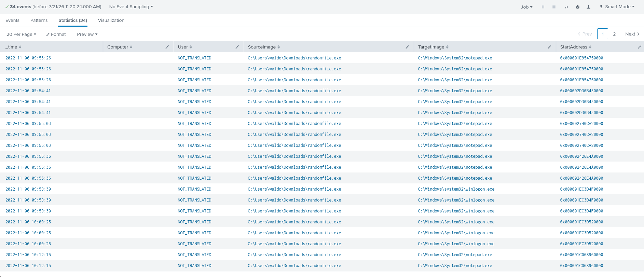Open the Preview dropdown
This screenshot has width=644, height=277.
point(87,34)
